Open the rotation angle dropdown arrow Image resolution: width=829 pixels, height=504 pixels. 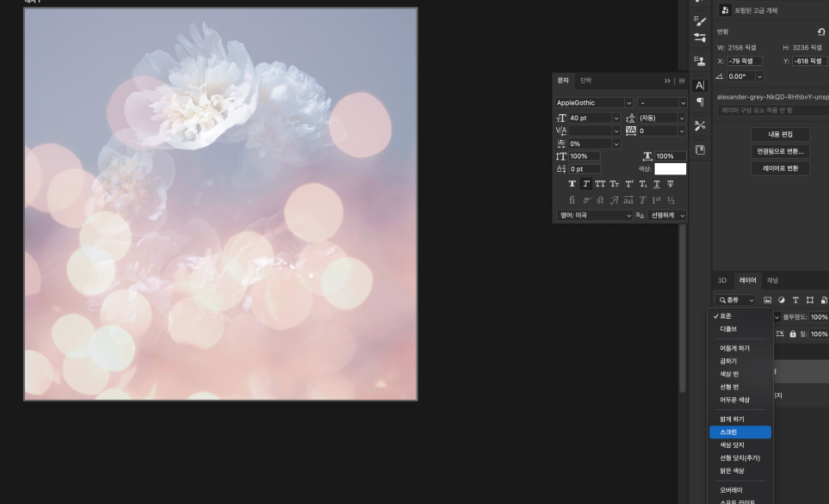[x=759, y=76]
